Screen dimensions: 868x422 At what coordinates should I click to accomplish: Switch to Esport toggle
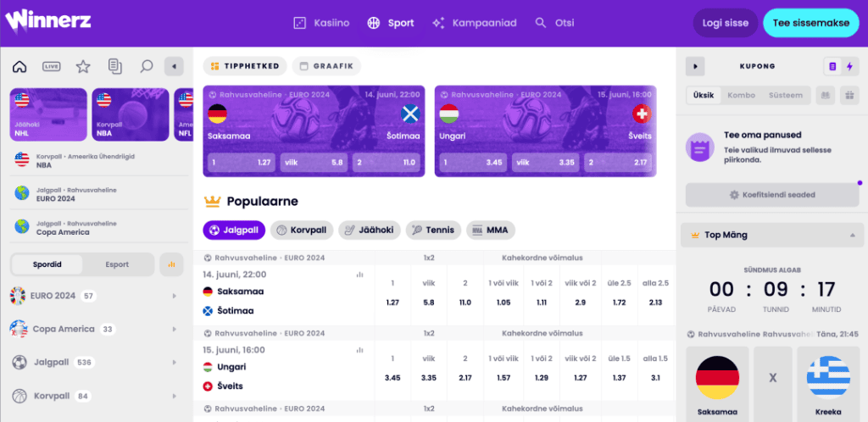click(x=117, y=264)
